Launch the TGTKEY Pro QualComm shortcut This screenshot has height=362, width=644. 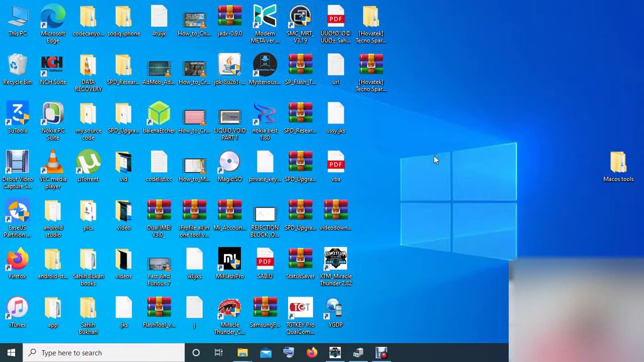(x=300, y=315)
